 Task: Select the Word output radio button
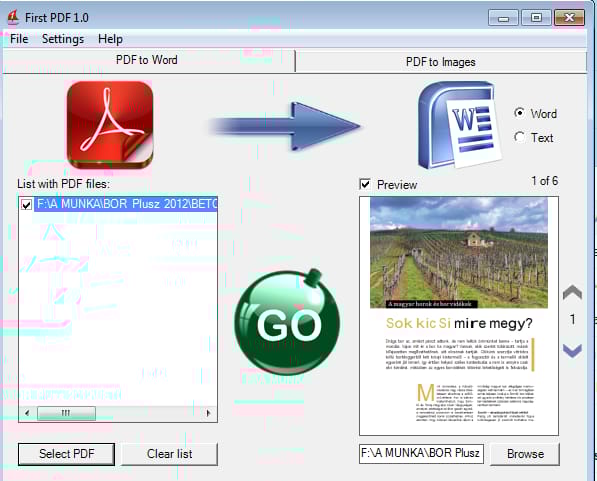tap(519, 113)
